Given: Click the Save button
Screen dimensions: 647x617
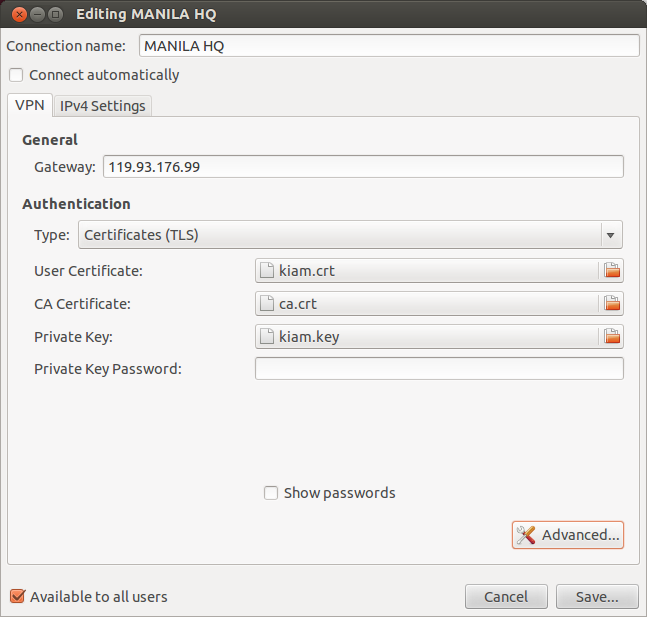Looking at the screenshot, I should click(597, 597).
